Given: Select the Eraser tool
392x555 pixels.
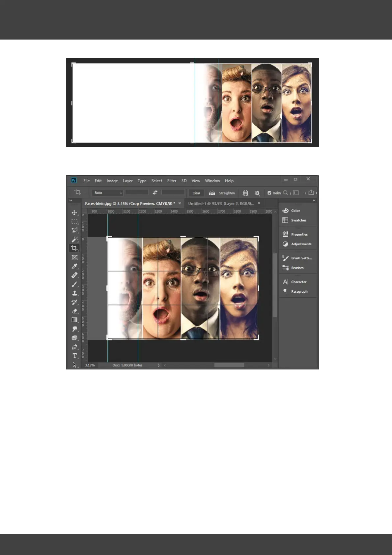Looking at the screenshot, I should point(74,311).
